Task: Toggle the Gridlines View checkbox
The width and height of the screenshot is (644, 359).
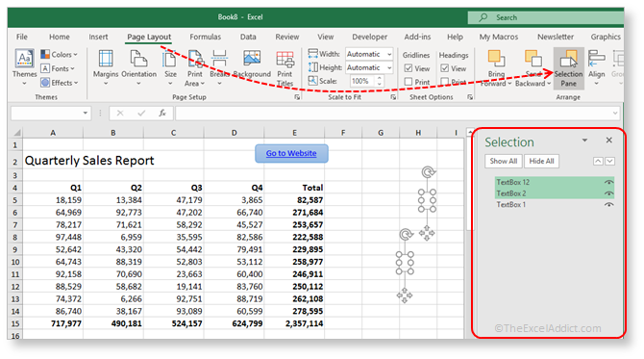Action: click(x=409, y=68)
